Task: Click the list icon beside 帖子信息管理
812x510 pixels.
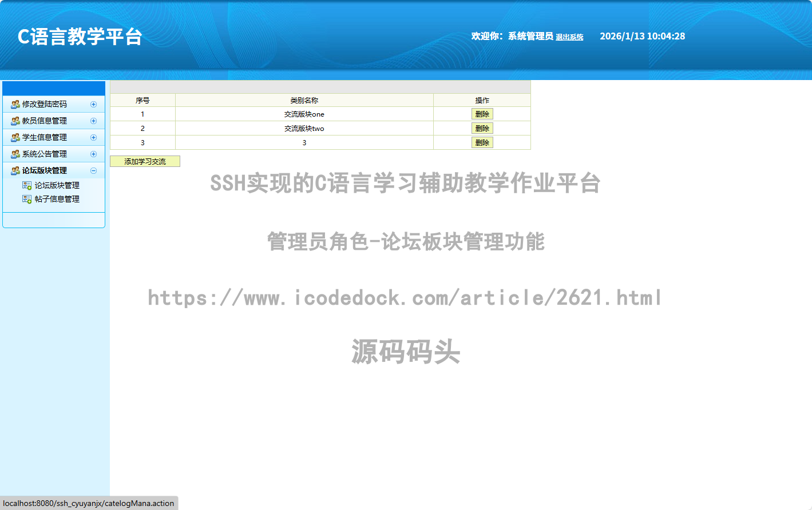Action: pos(27,199)
